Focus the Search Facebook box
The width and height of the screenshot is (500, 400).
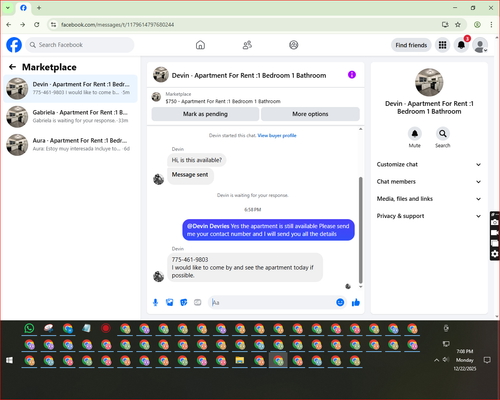(x=80, y=45)
